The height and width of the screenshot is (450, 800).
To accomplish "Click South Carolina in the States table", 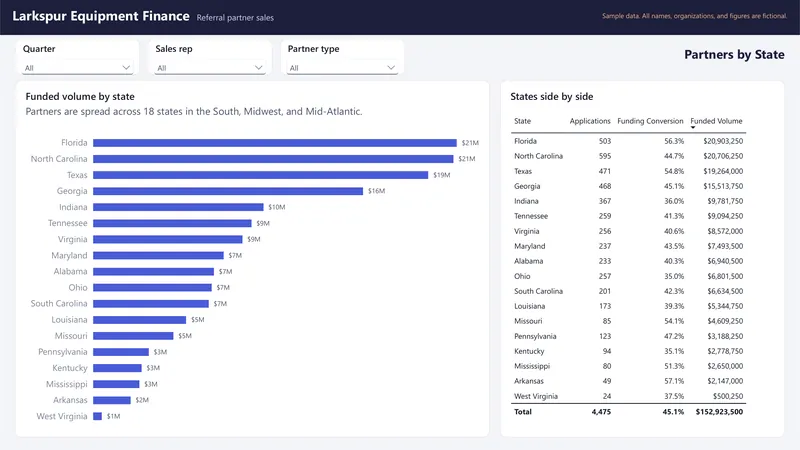I will (538, 291).
